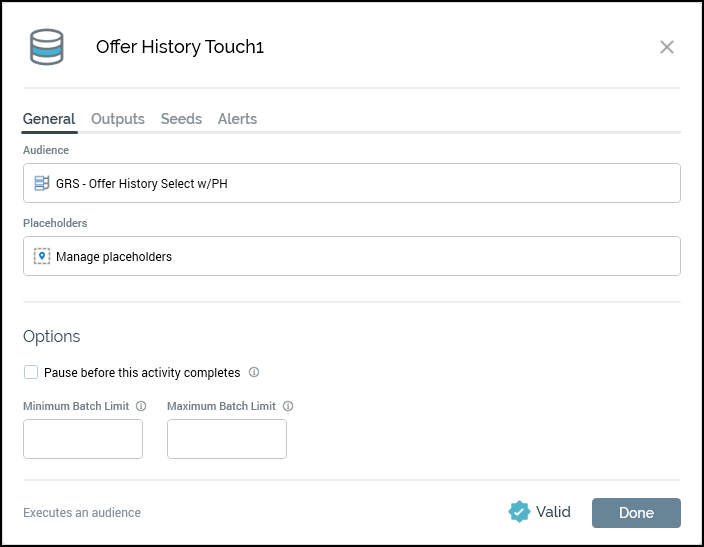The width and height of the screenshot is (704, 547).
Task: Click the audience icon in the Audience field
Action: [42, 183]
